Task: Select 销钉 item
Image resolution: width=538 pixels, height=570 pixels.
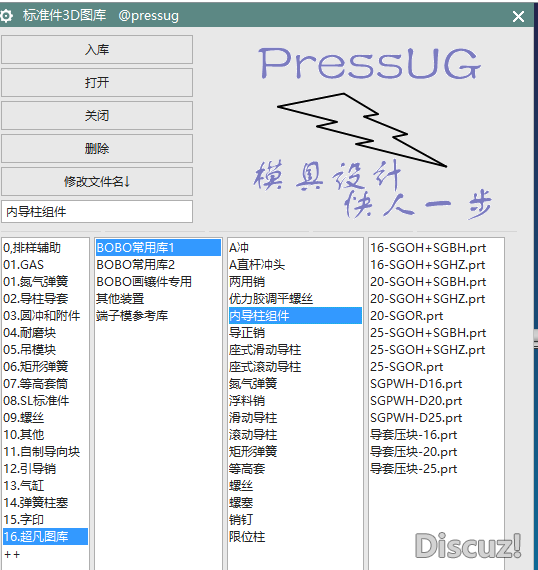Action: (295, 519)
